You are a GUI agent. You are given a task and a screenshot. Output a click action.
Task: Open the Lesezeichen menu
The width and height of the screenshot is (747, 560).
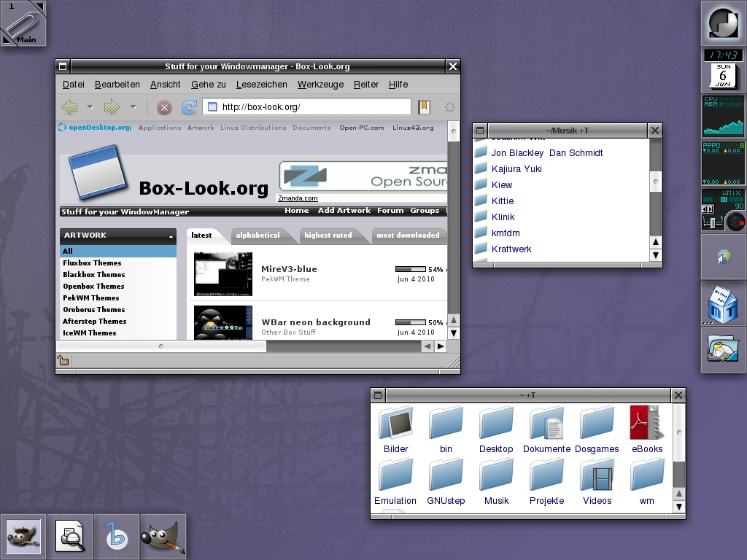point(262,85)
